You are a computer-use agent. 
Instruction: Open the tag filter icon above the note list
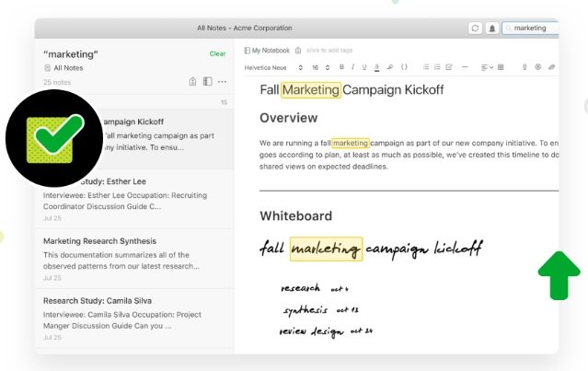point(192,81)
